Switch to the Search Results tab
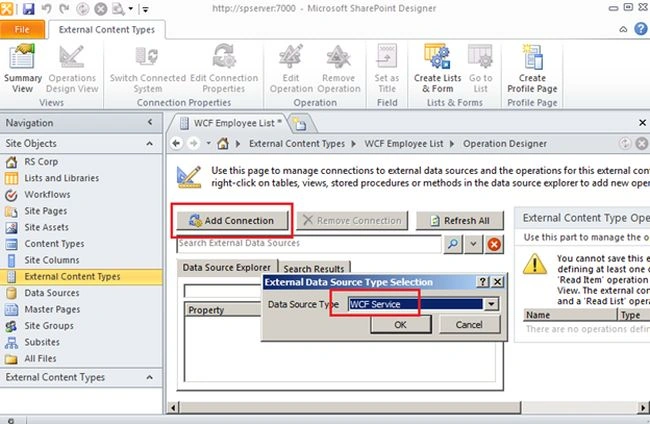This screenshot has width=650, height=424. (x=314, y=269)
